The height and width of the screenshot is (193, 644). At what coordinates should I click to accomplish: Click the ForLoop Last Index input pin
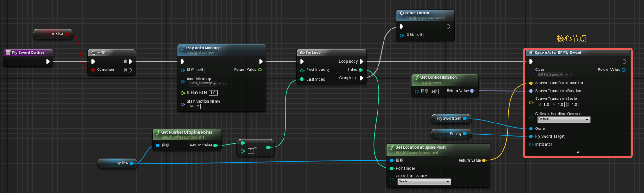[302, 79]
